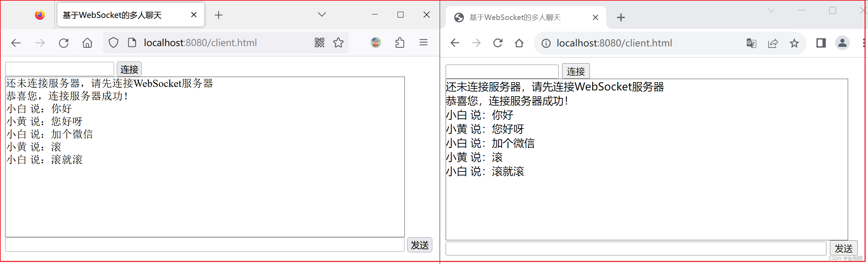This screenshot has width=868, height=264.
Task: Open Firefox extensions puzzle icon
Action: [400, 43]
